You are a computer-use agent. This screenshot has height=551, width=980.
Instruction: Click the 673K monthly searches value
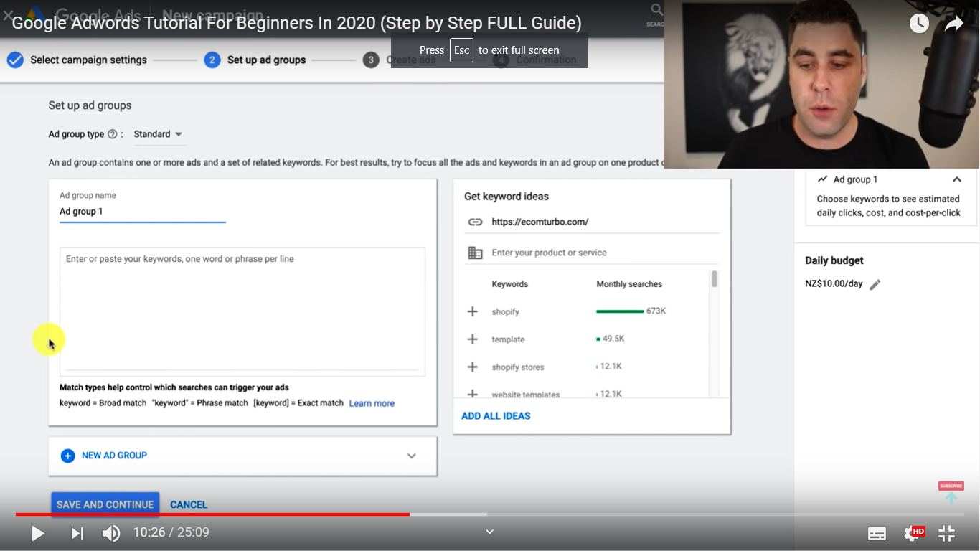click(x=656, y=311)
